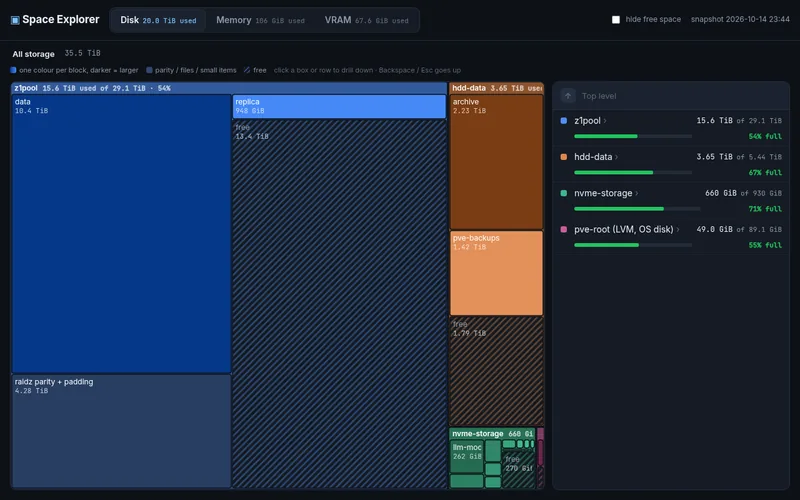
Task: Click the pink dot beside pve-root row
Action: pyautogui.click(x=564, y=230)
